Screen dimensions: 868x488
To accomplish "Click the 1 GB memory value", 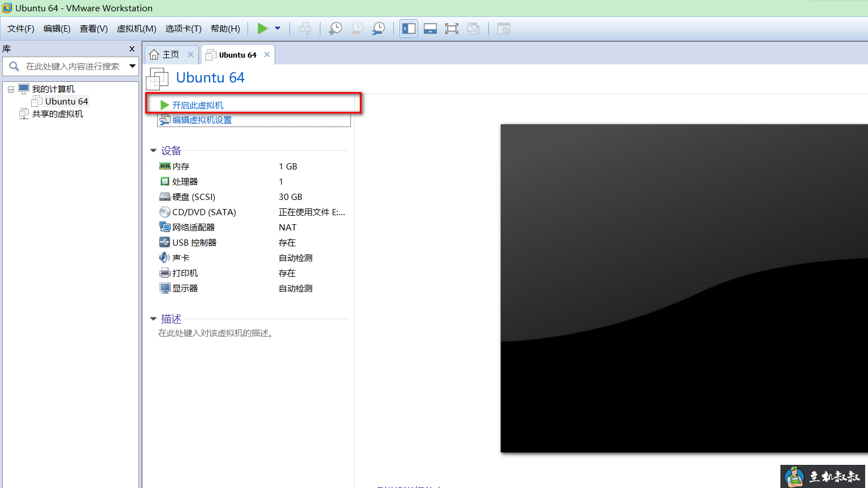I will coord(288,166).
